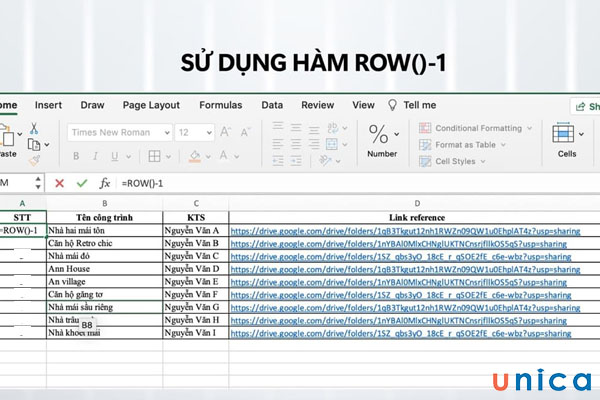Click formula bar containing =ROW()-1
This screenshot has width=600, height=400.
(x=360, y=183)
